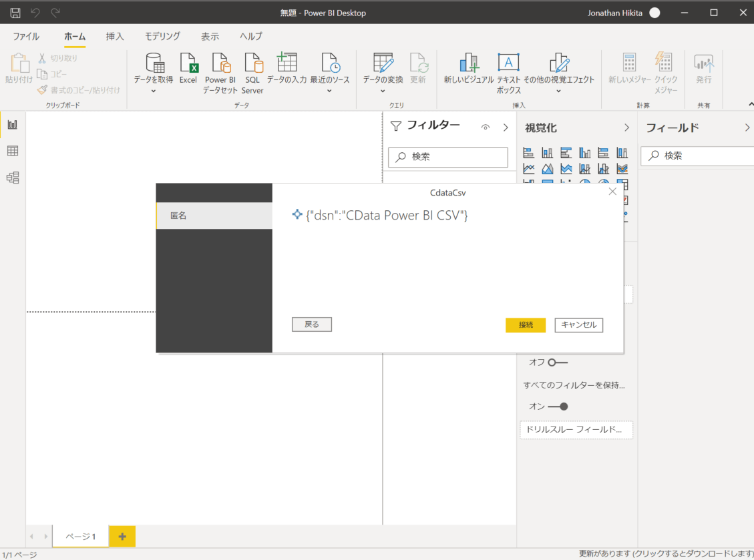The height and width of the screenshot is (560, 754).
Task: Open その他の視覚エフェクト dropdown
Action: click(559, 91)
